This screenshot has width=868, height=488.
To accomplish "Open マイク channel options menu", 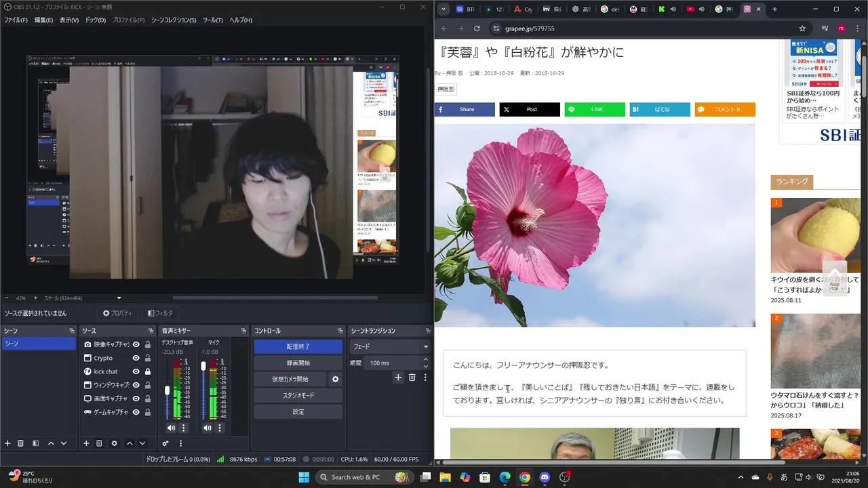I will coord(220,428).
